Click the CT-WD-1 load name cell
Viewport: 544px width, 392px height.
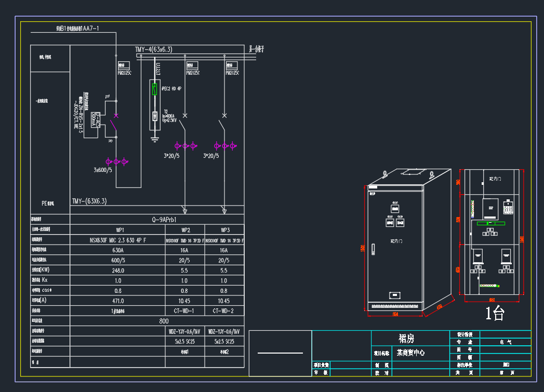(184, 311)
